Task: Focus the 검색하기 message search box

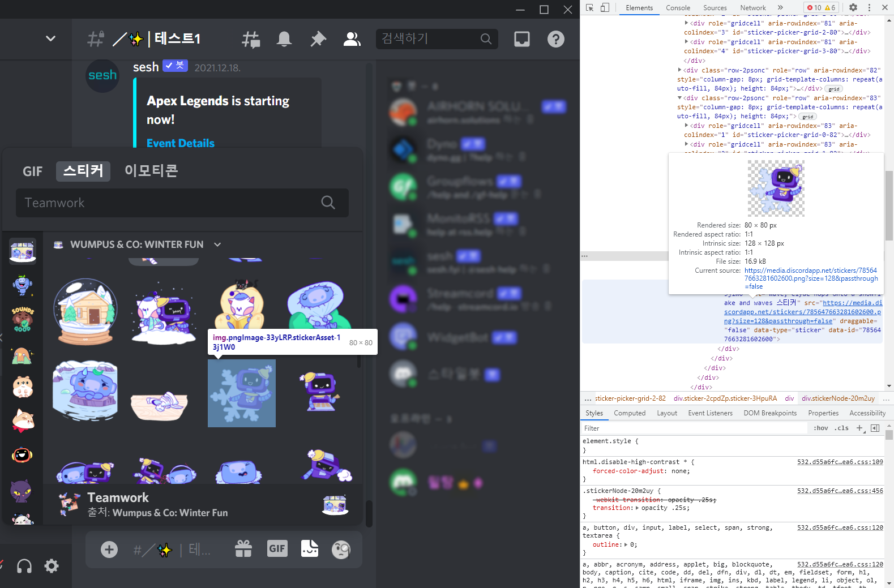Action: click(x=437, y=38)
